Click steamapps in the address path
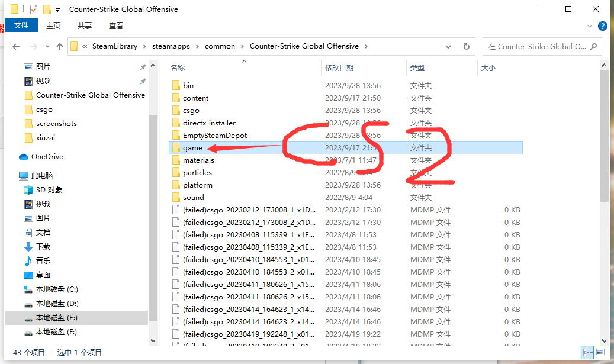 click(171, 46)
